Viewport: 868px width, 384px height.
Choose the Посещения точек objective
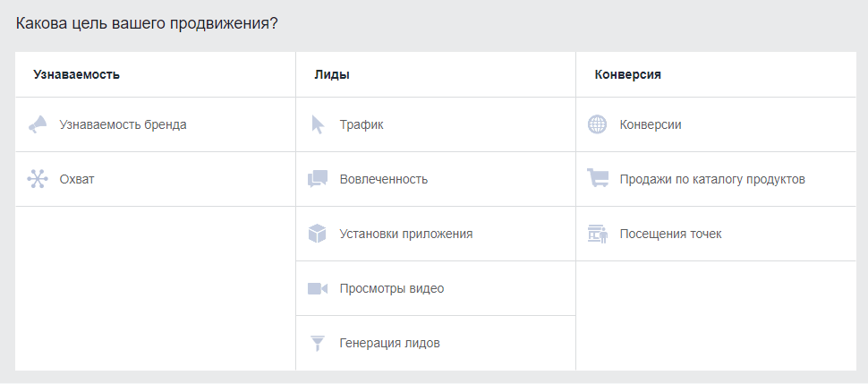pos(670,234)
